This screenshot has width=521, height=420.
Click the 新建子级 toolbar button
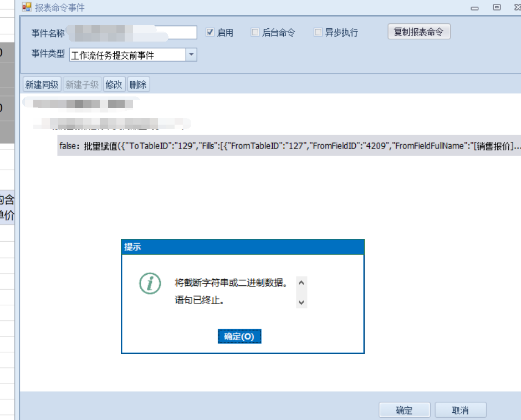coord(82,84)
